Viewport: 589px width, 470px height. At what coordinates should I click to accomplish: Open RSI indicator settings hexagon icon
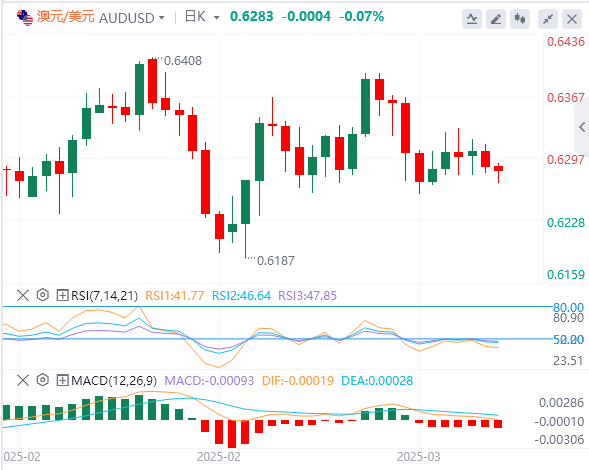click(x=43, y=295)
